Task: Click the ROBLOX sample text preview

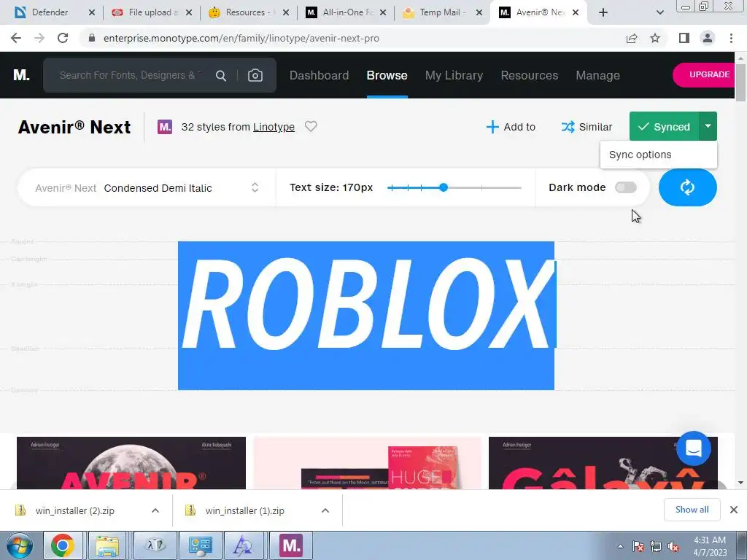Action: point(366,315)
